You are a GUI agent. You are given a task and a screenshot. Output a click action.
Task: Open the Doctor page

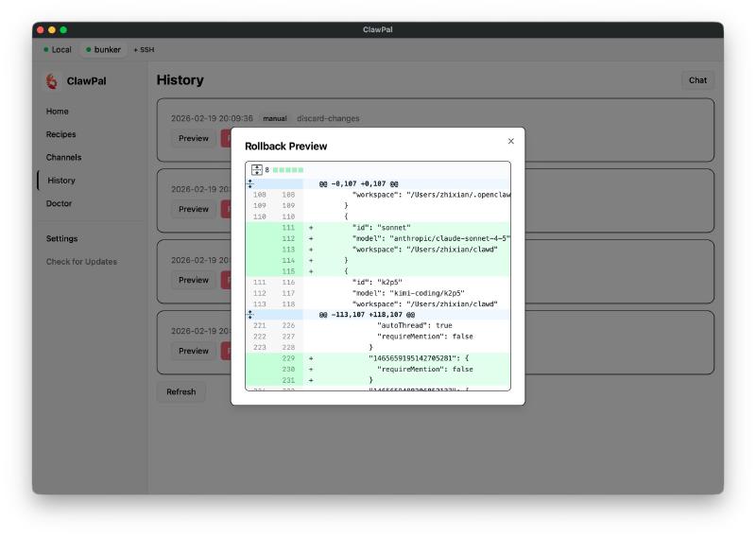pyautogui.click(x=59, y=203)
